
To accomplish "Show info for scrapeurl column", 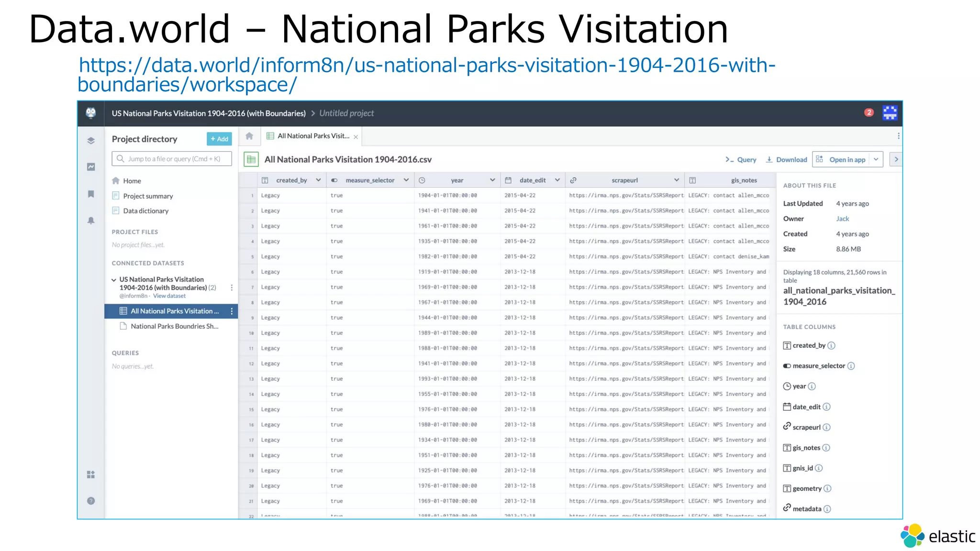I will (x=827, y=427).
